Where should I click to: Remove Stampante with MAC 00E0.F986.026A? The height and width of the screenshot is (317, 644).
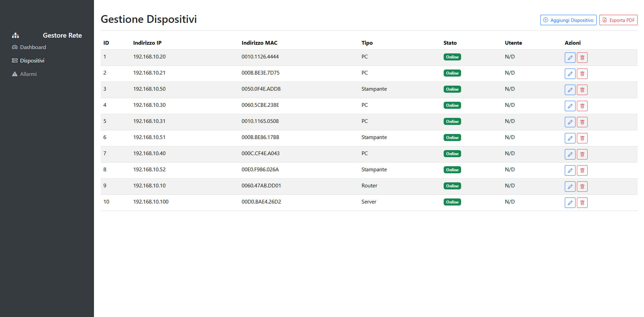pos(582,170)
